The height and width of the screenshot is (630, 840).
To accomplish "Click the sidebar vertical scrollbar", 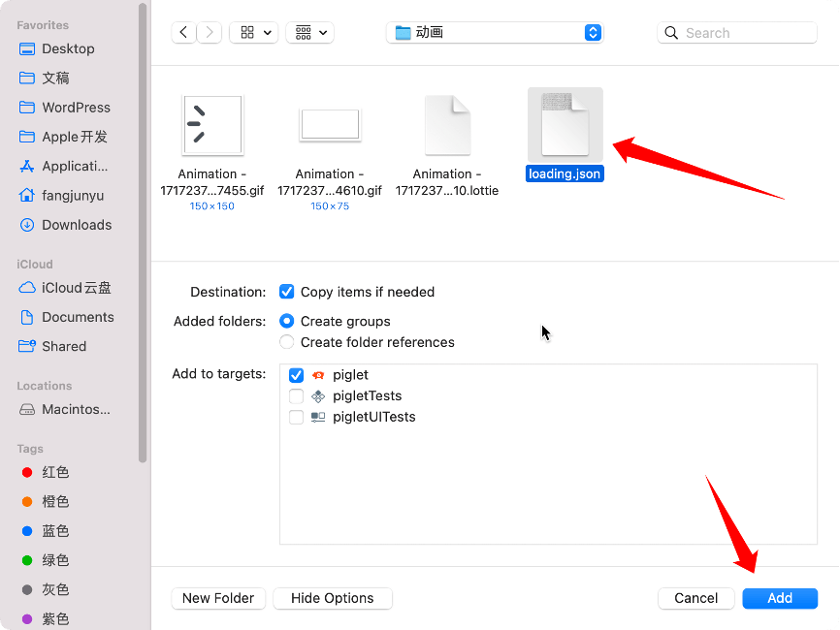I will (142, 233).
